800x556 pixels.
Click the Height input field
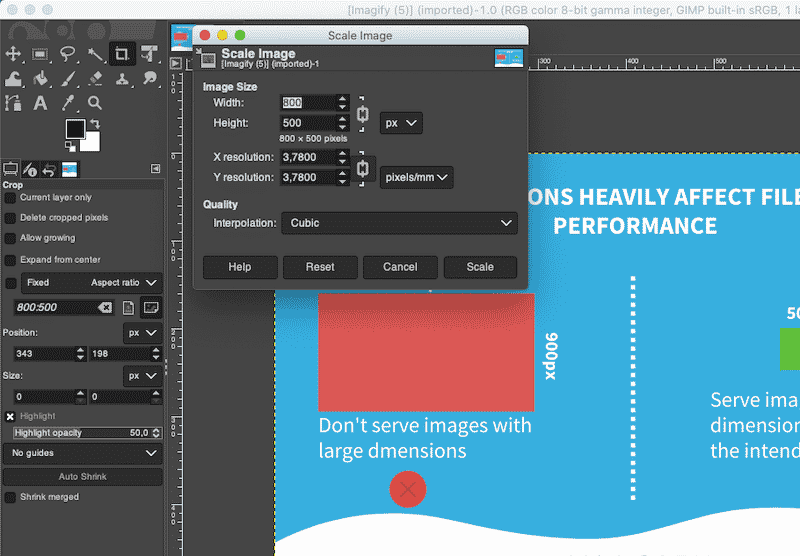(308, 123)
